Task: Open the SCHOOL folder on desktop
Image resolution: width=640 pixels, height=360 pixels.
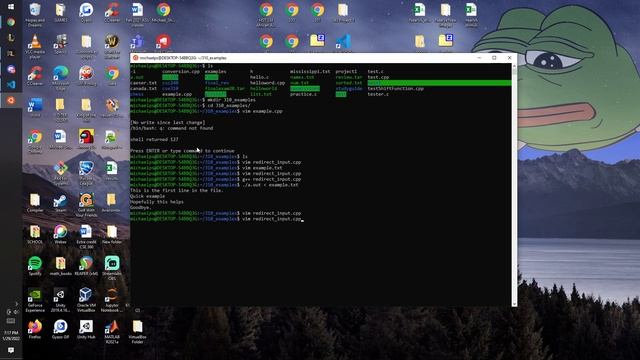Action: 35,234
